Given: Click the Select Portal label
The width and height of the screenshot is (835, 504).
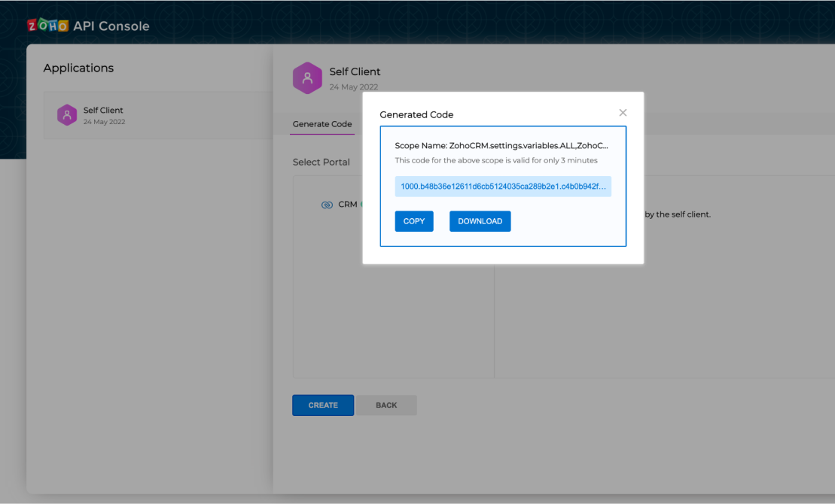Looking at the screenshot, I should coord(321,162).
